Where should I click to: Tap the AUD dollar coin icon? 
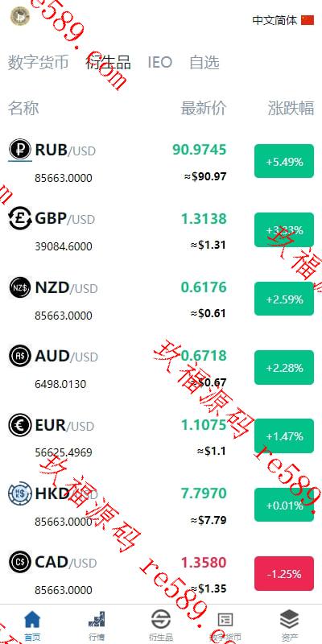[19, 356]
